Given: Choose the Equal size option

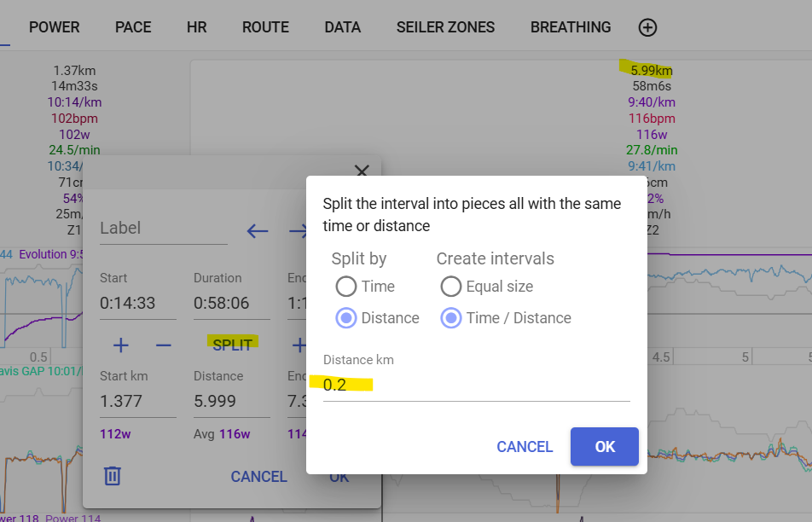Looking at the screenshot, I should coord(450,287).
